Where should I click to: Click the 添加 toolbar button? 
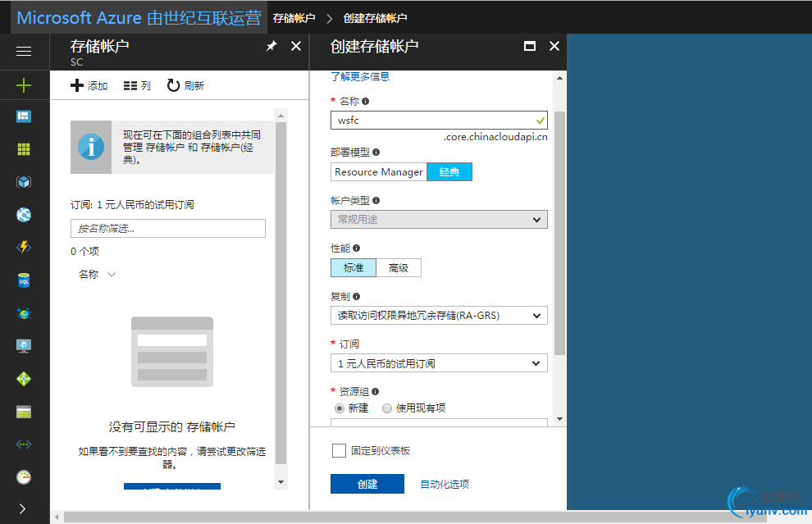point(89,85)
